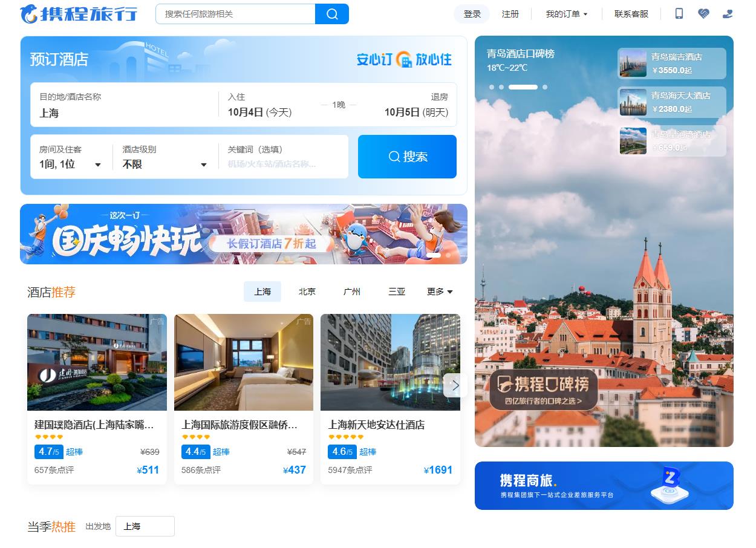Open 我的订单 dropdown menu

click(567, 14)
